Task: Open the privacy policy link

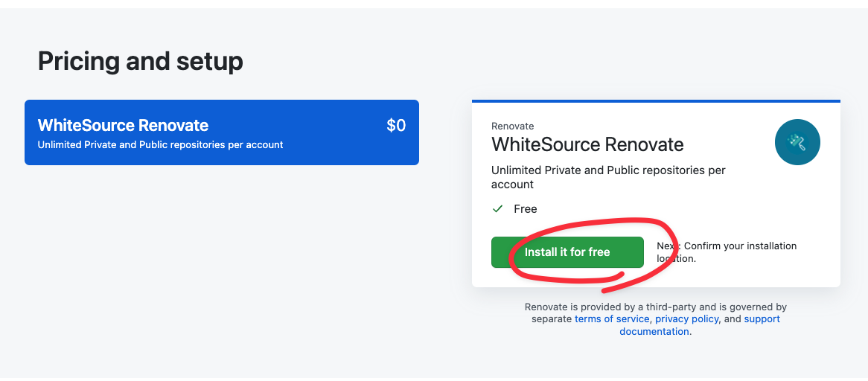Action: click(x=686, y=318)
